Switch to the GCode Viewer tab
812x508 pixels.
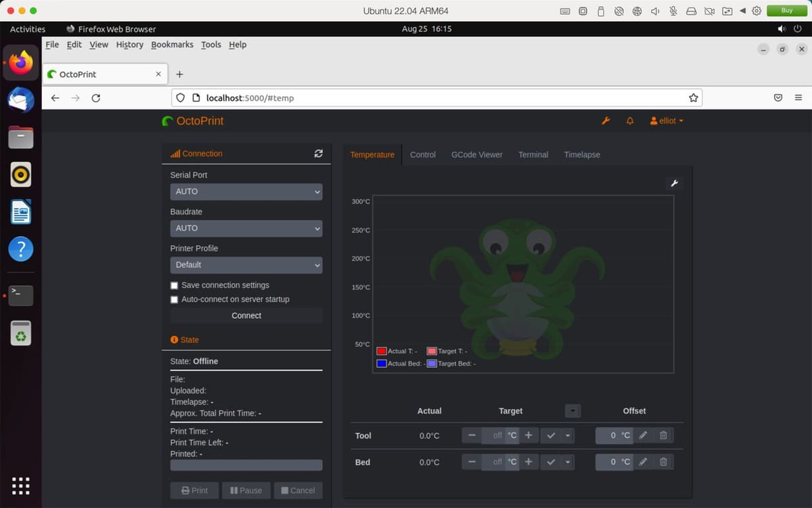point(477,154)
